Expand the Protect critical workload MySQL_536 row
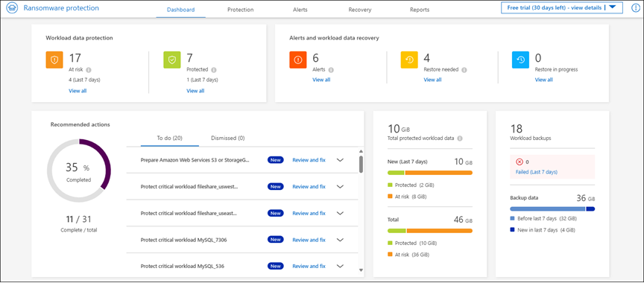The image size is (644, 283). (340, 266)
